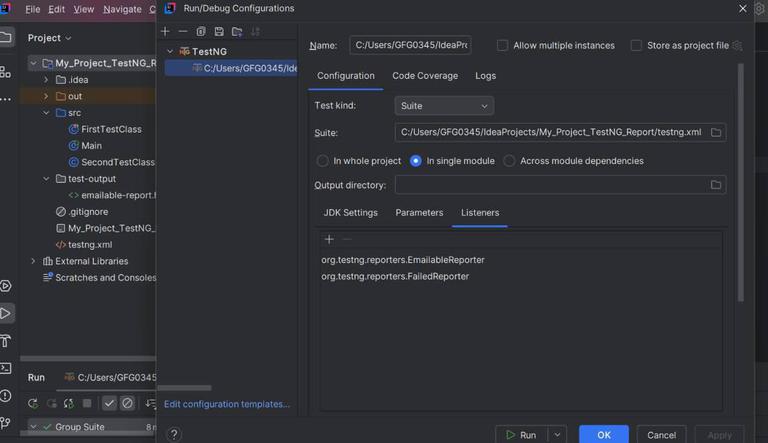Open the sort tests options

coord(150,403)
